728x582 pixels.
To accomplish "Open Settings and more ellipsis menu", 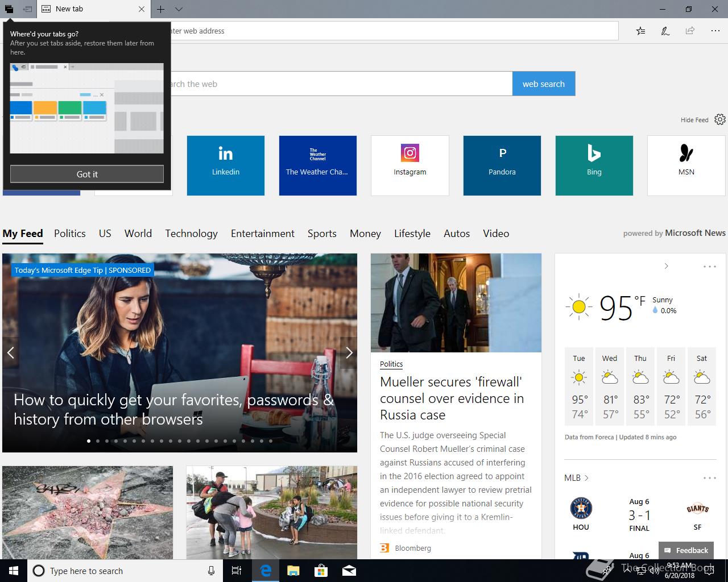I will 715,31.
